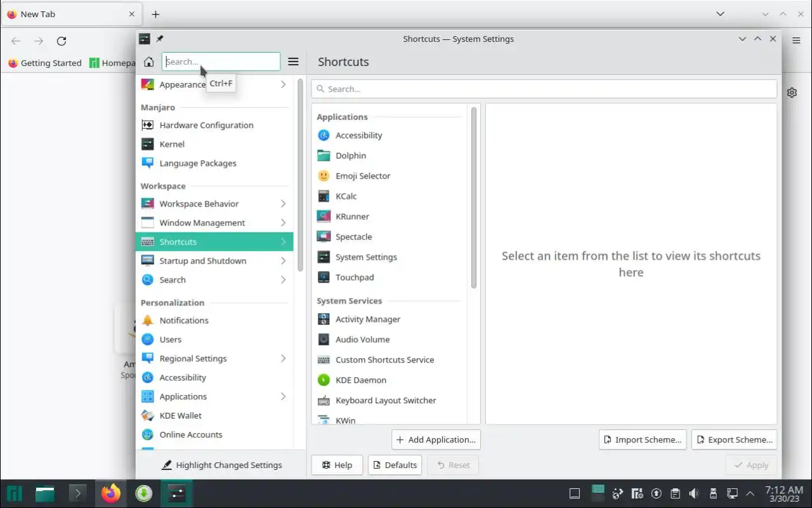The height and width of the screenshot is (508, 812).
Task: Click the Kernel icon in sidebar
Action: [147, 144]
